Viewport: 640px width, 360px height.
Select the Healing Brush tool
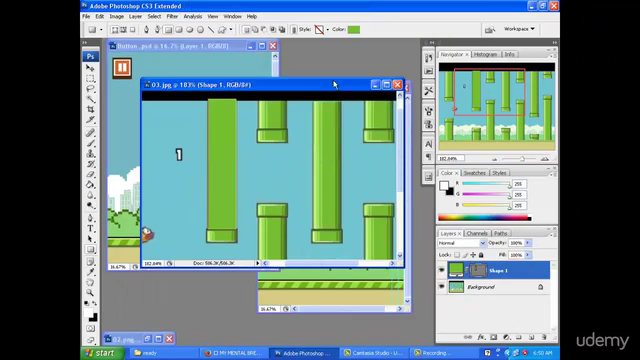90,133
